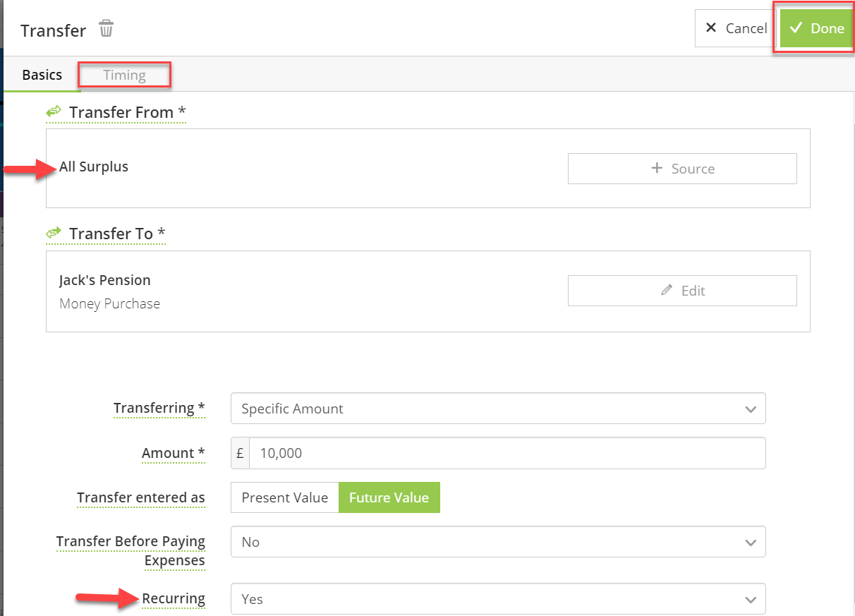Click the £ currency symbol prefix
This screenshot has width=855, height=616.
(240, 453)
